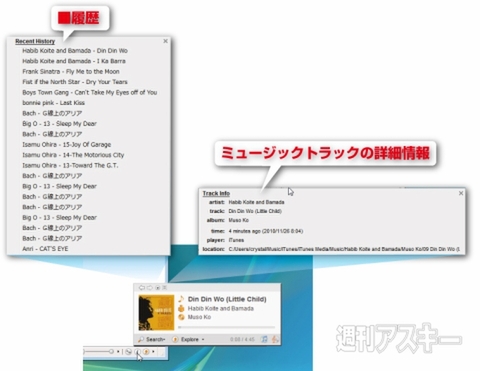
Task: Click the round info button under the cursor
Action: (x=137, y=352)
